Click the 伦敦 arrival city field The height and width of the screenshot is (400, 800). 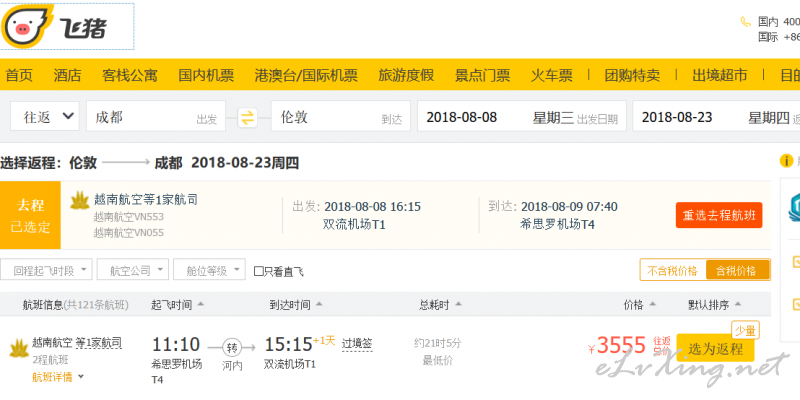(x=341, y=117)
